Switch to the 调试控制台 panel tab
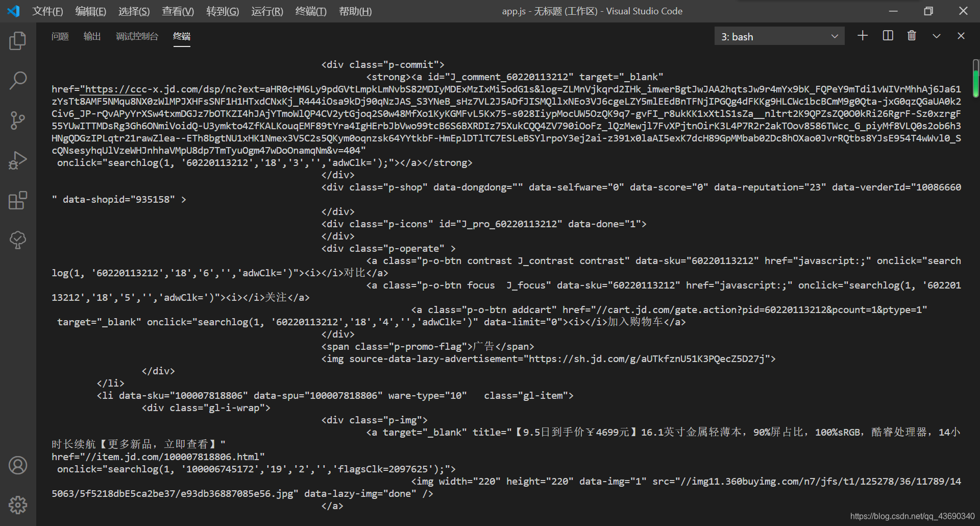 (x=137, y=36)
